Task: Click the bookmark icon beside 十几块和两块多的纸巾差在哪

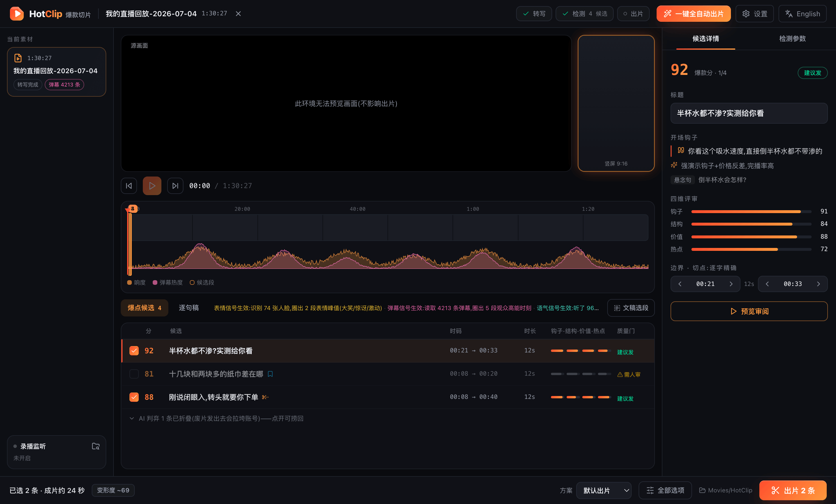Action: point(270,374)
